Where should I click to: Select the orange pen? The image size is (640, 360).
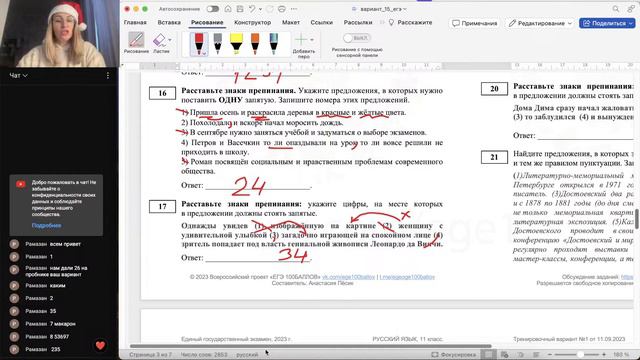point(255,44)
